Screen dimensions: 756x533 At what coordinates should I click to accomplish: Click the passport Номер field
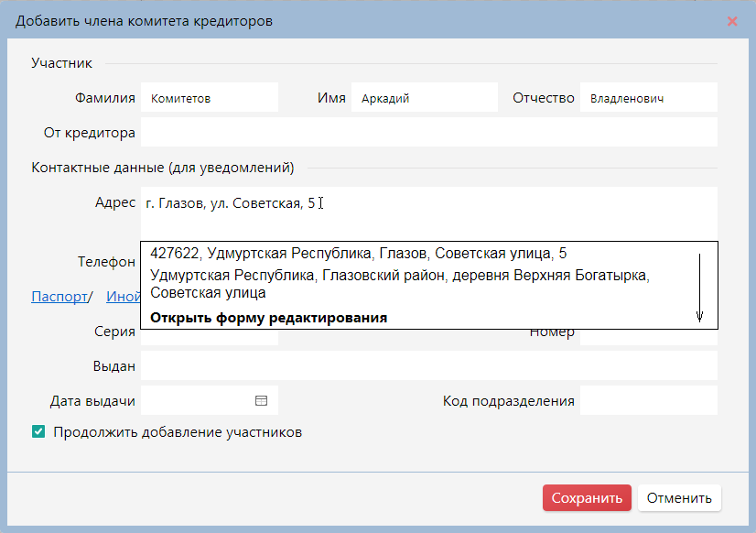[648, 336]
